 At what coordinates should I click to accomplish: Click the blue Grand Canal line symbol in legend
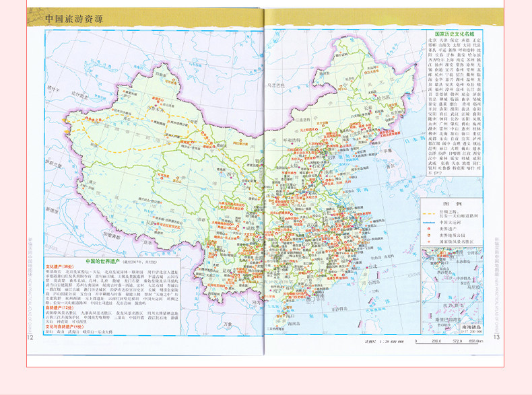(x=429, y=223)
